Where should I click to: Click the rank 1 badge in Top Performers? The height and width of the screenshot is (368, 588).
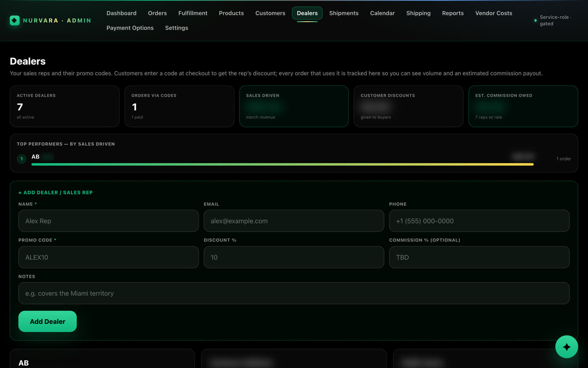[x=22, y=159]
